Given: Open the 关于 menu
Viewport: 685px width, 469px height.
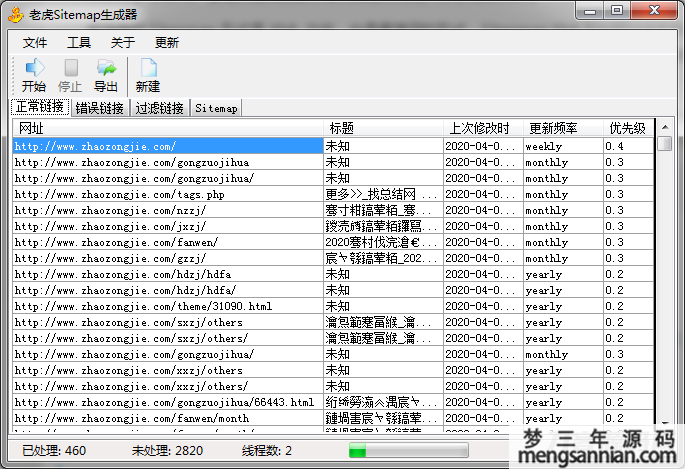Looking at the screenshot, I should (x=123, y=42).
